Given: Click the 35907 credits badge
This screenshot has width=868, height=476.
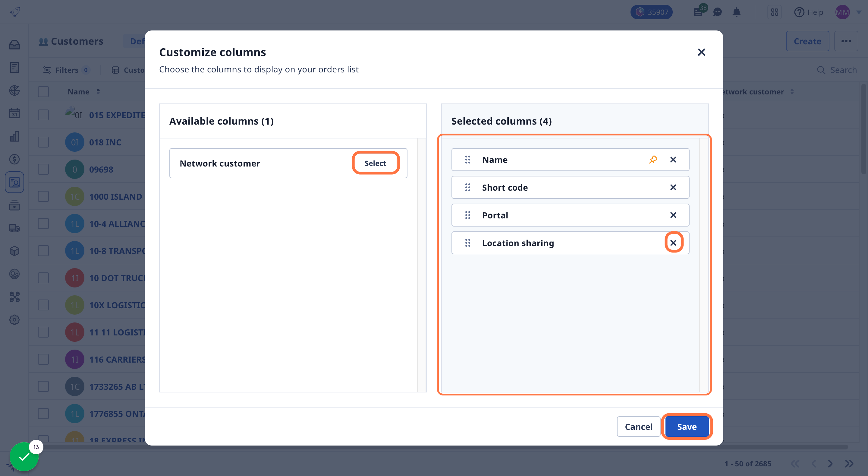Looking at the screenshot, I should tap(651, 12).
